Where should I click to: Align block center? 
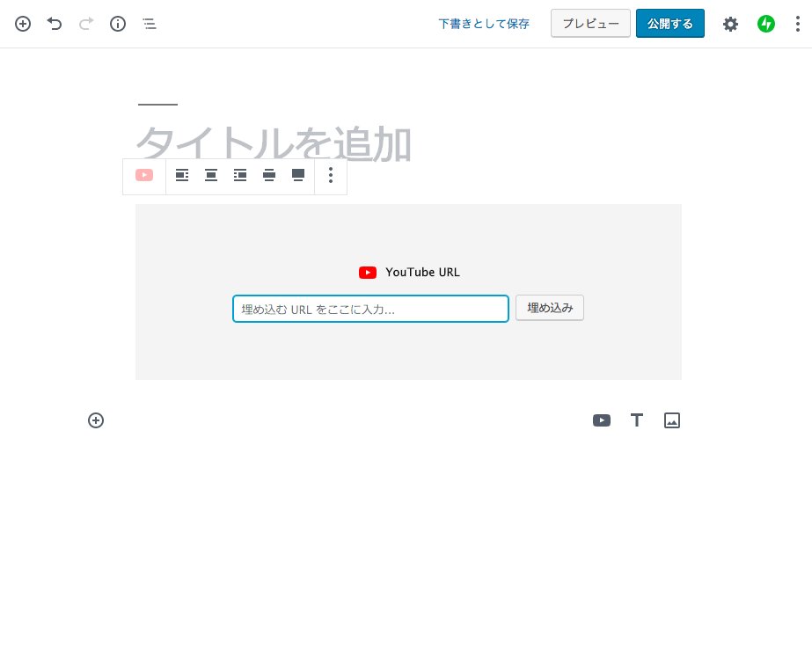click(211, 175)
